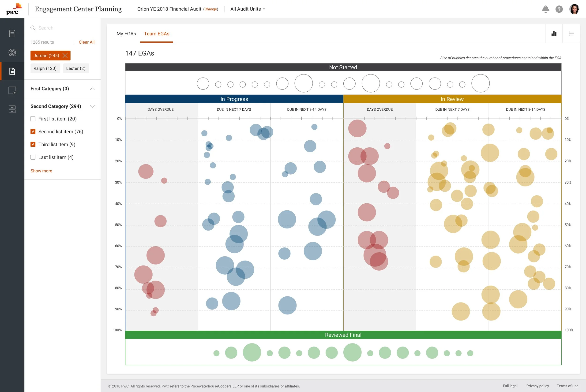Uncheck Third list item (9)
586x392 pixels.
[33, 144]
